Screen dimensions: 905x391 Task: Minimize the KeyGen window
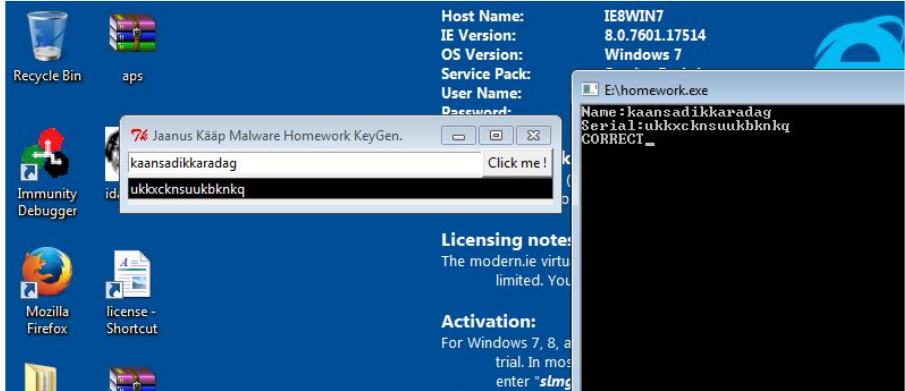[x=459, y=136]
